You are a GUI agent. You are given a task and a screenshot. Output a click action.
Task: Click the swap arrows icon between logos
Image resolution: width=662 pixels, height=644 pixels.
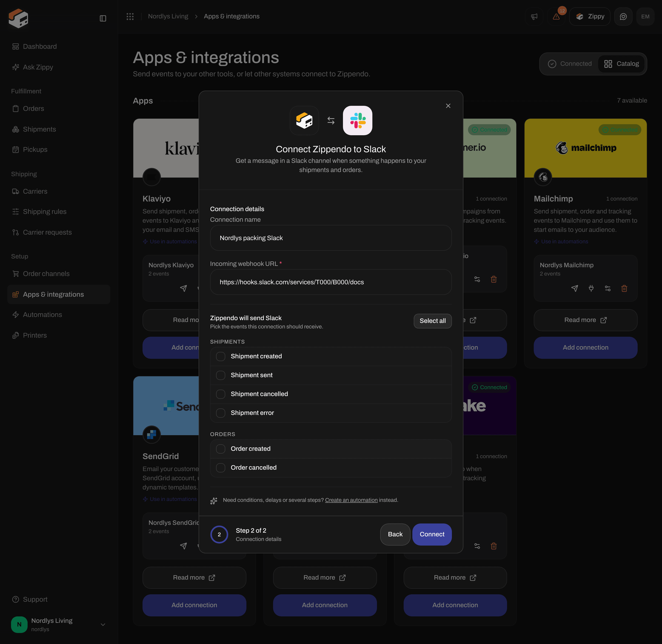coord(331,121)
